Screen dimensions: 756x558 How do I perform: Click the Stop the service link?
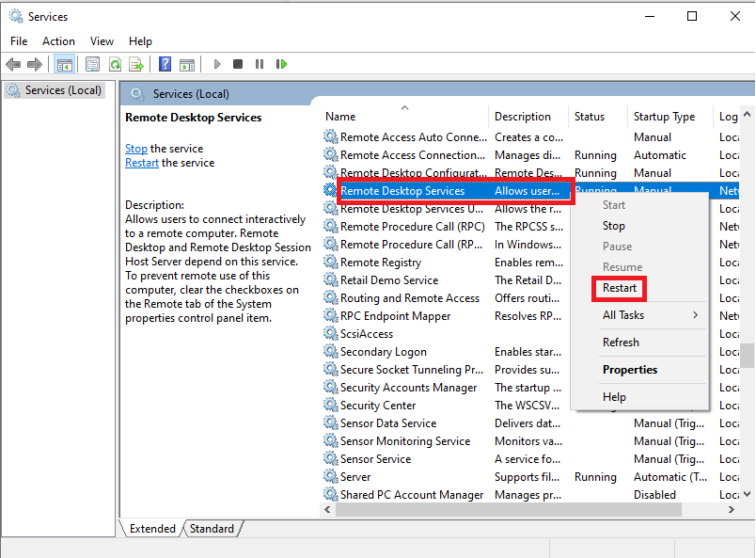(x=135, y=149)
